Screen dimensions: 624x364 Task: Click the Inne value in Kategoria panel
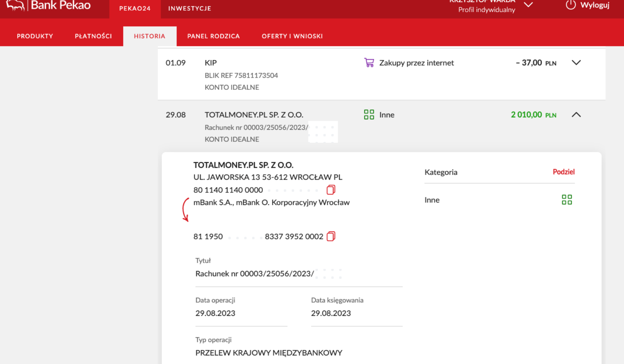pyautogui.click(x=432, y=200)
